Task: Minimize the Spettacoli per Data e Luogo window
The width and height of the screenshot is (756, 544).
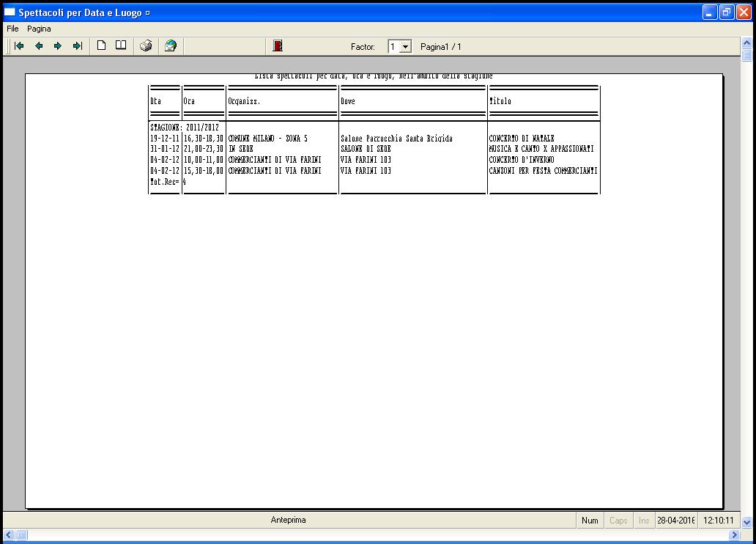Action: (709, 12)
